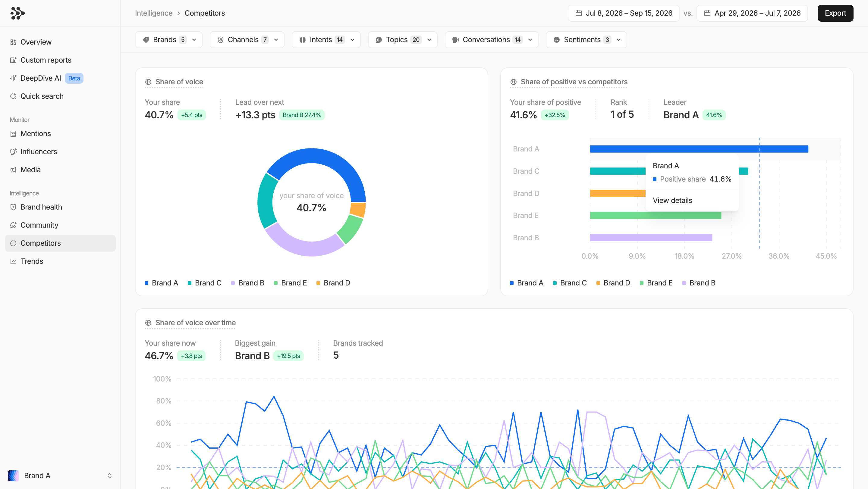Toggle Brand B in Share of voice legend
This screenshot has height=489, width=868.
pyautogui.click(x=248, y=283)
